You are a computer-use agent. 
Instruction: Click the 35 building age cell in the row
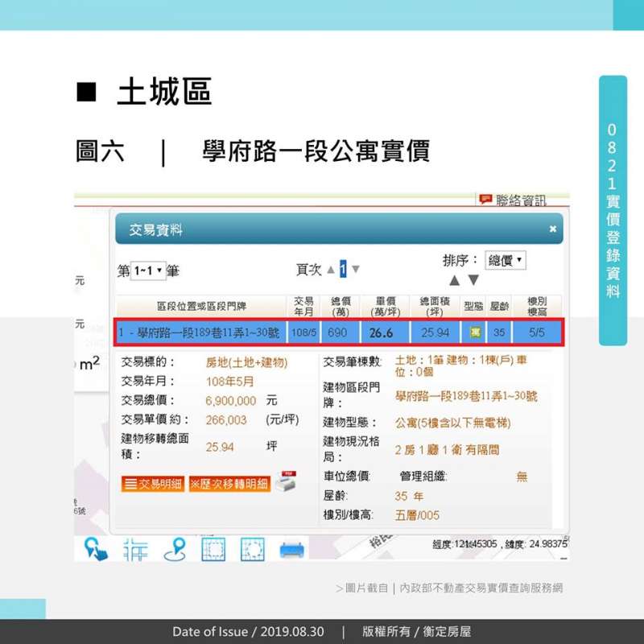(499, 332)
